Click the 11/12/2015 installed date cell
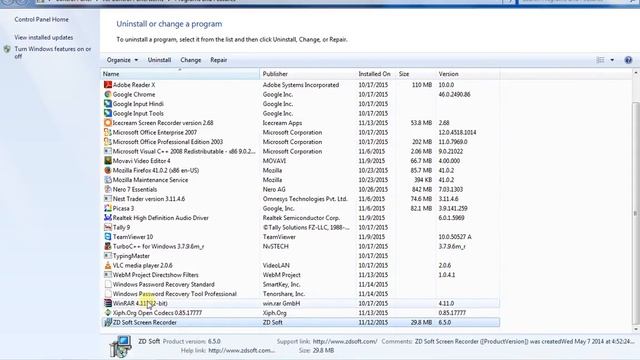The image size is (640, 360). click(x=372, y=322)
